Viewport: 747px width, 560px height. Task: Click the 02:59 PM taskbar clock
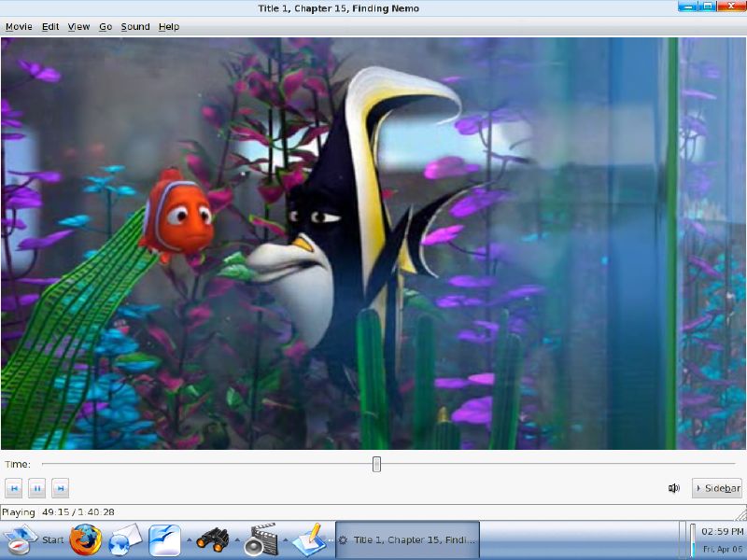(722, 531)
